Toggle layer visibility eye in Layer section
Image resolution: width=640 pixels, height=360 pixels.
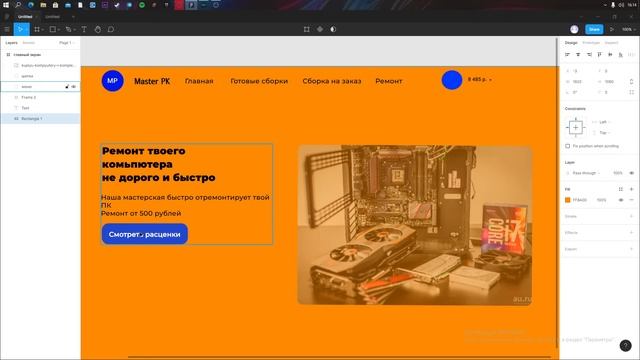pos(631,173)
